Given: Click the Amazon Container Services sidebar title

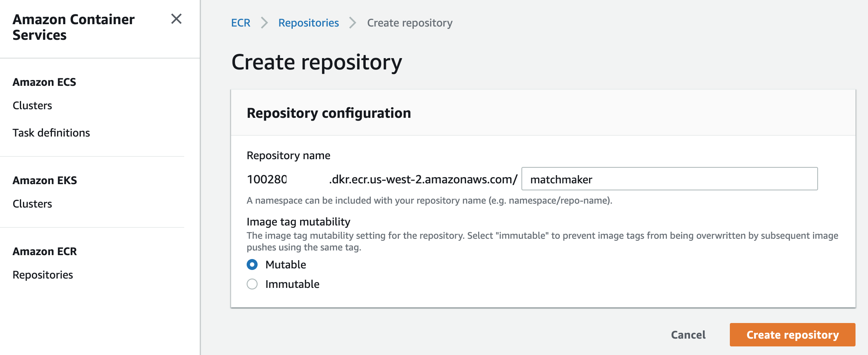Looking at the screenshot, I should [x=73, y=27].
